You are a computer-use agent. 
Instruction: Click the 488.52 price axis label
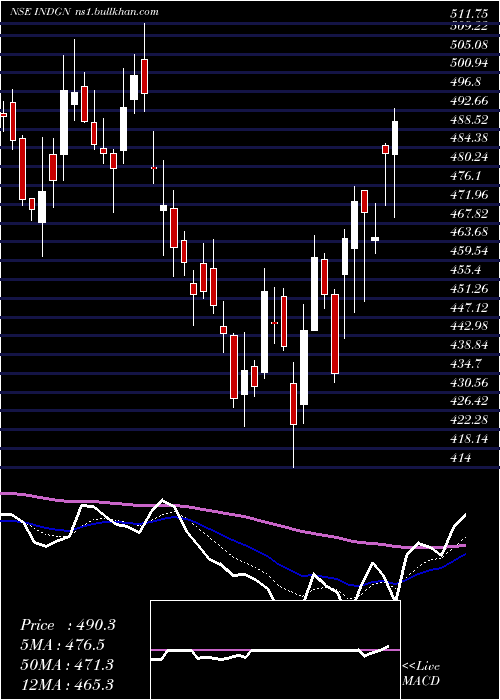(x=469, y=120)
